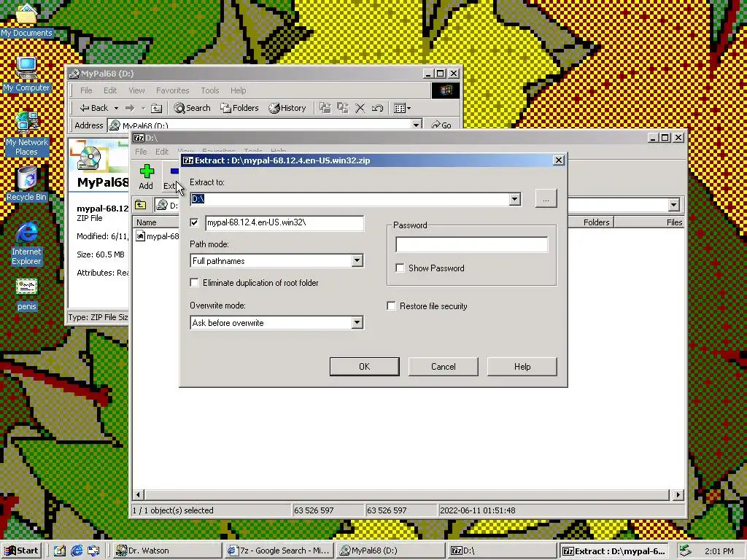Click the Undo icon in Explorer toolbar
Viewport: 747px width, 560px height.
pos(377,108)
